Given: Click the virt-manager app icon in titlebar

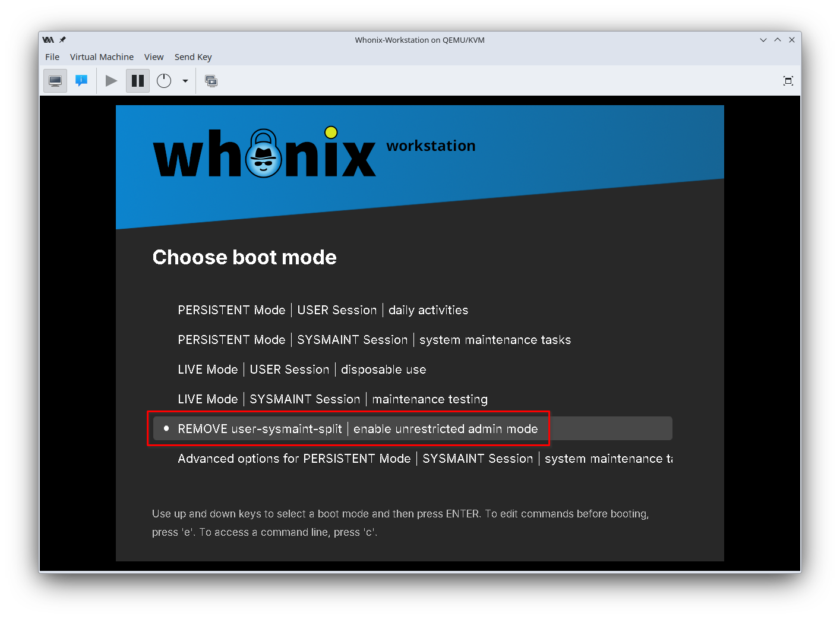Looking at the screenshot, I should coord(48,40).
